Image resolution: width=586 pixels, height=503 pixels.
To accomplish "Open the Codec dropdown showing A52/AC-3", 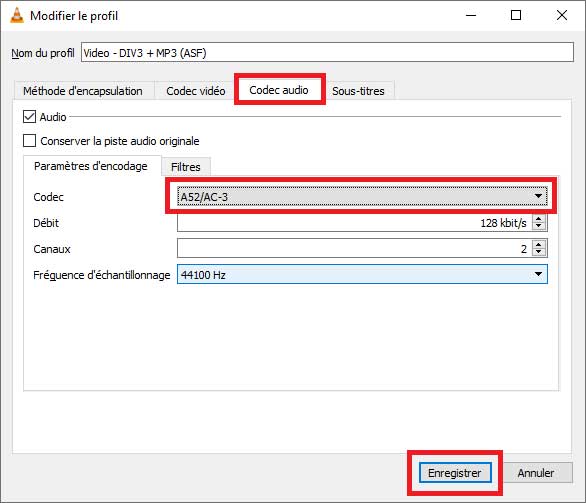I will pos(362,197).
